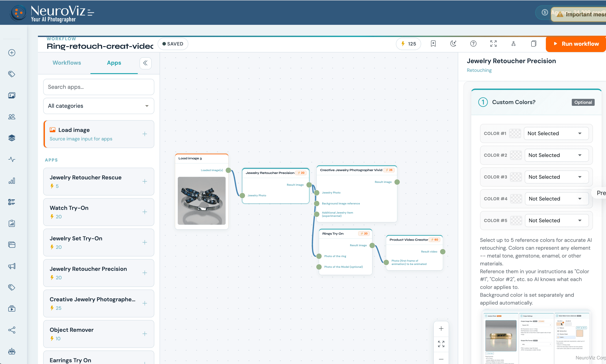Screen dimensions: 606x364
Task: Add Jewelry Retoucher Rescue with its plus icon
Action: tap(145, 182)
